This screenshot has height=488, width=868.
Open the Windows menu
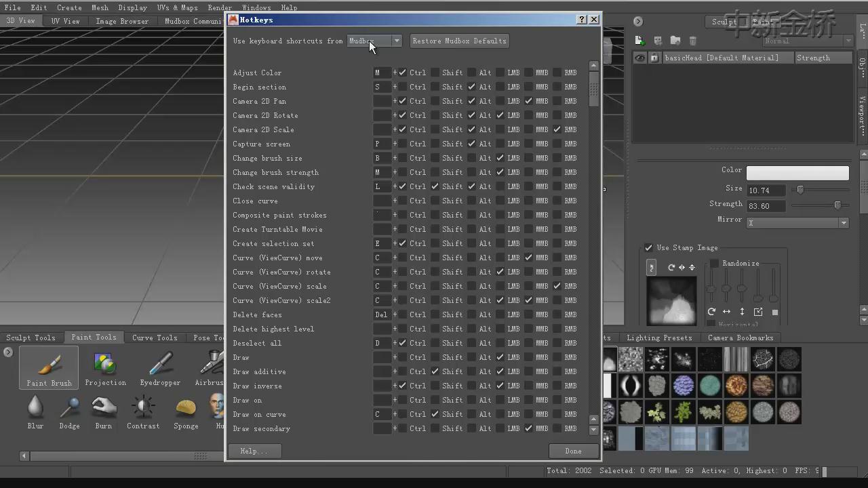256,7
